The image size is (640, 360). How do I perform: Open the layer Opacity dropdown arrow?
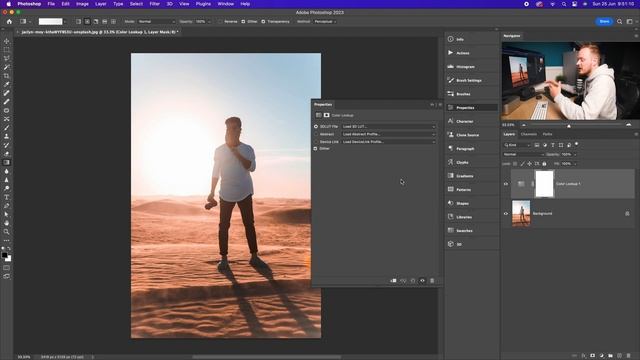point(575,154)
